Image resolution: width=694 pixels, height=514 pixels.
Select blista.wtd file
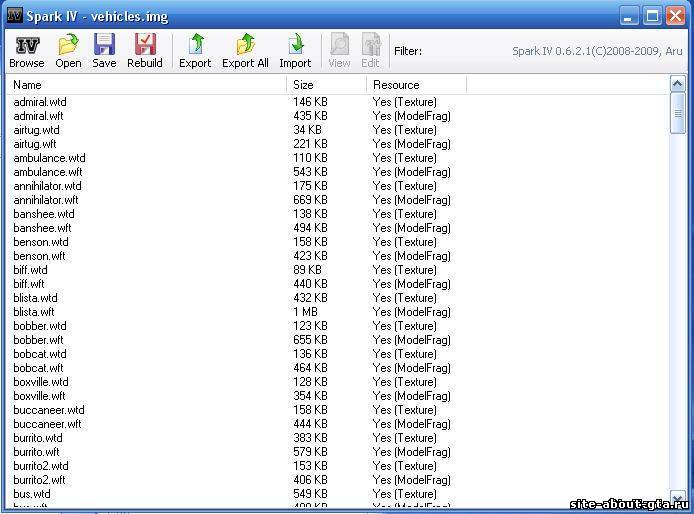[35, 298]
